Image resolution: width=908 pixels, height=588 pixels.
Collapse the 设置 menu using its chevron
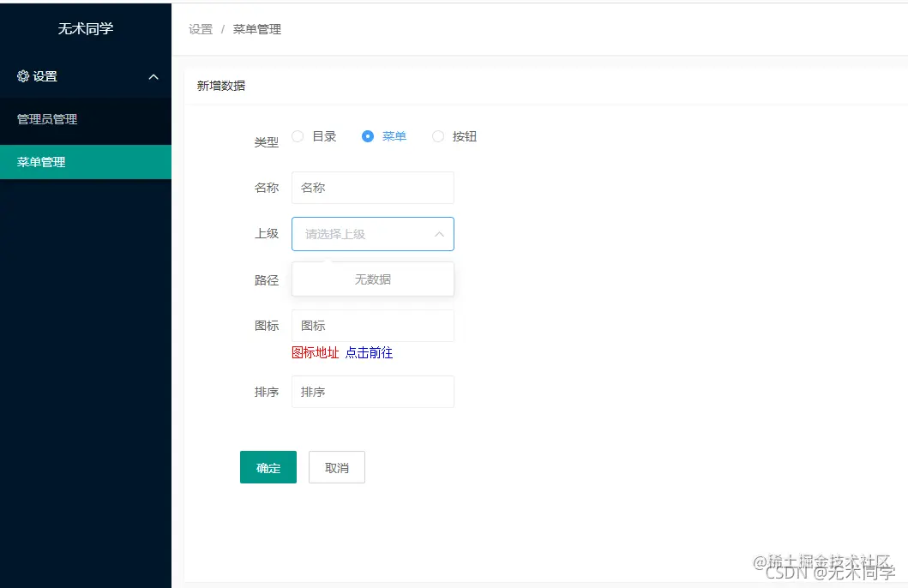pos(153,75)
